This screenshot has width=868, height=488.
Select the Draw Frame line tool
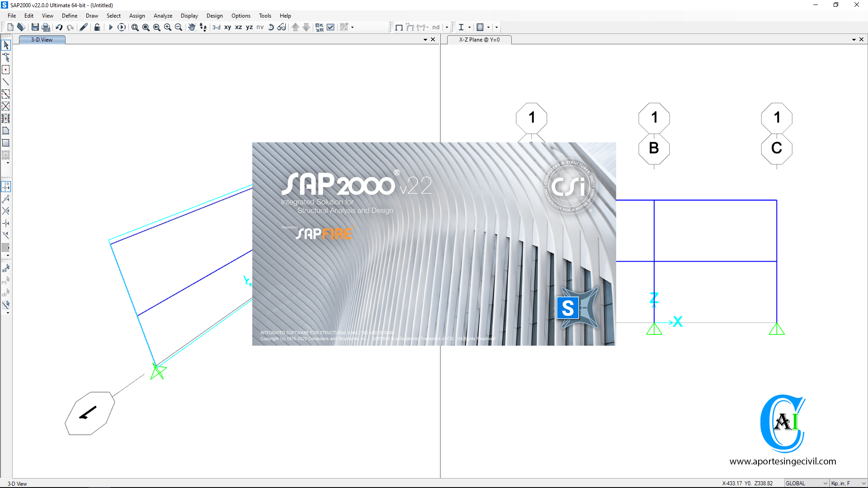click(6, 82)
